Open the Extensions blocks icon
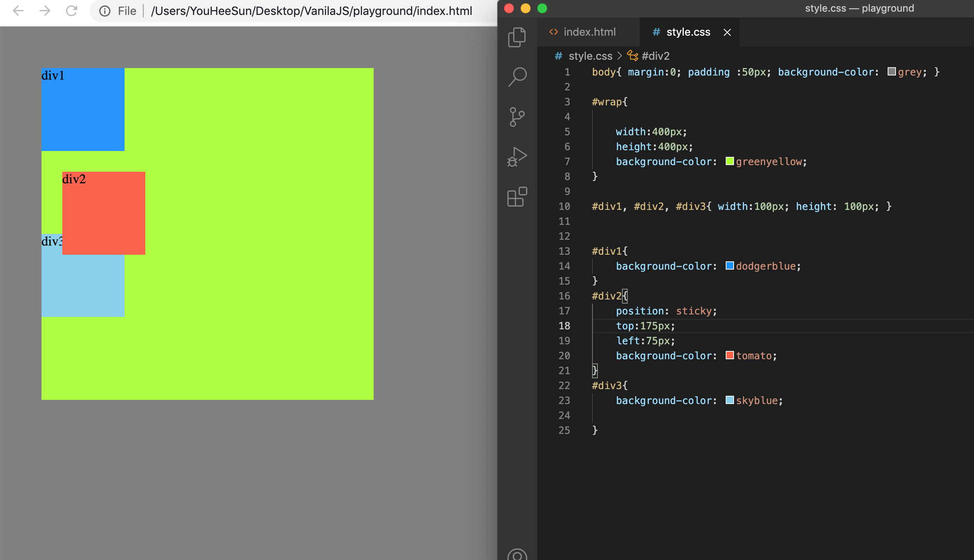The image size is (974, 560). click(x=517, y=197)
